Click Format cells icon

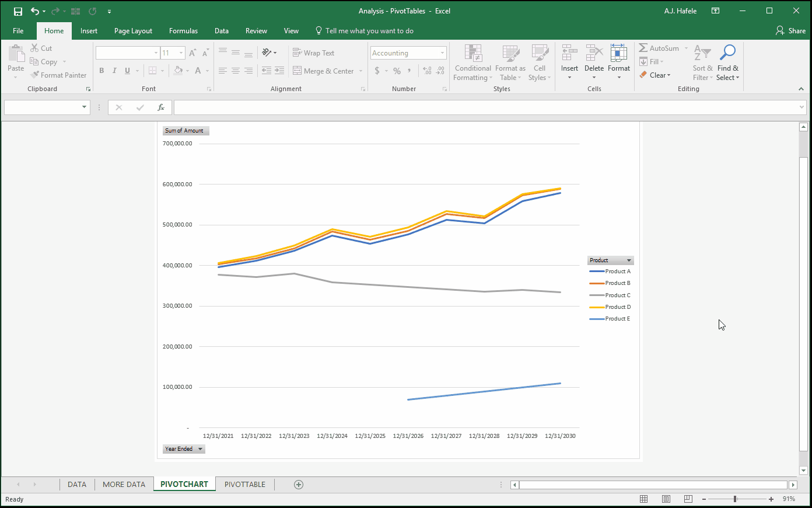618,53
